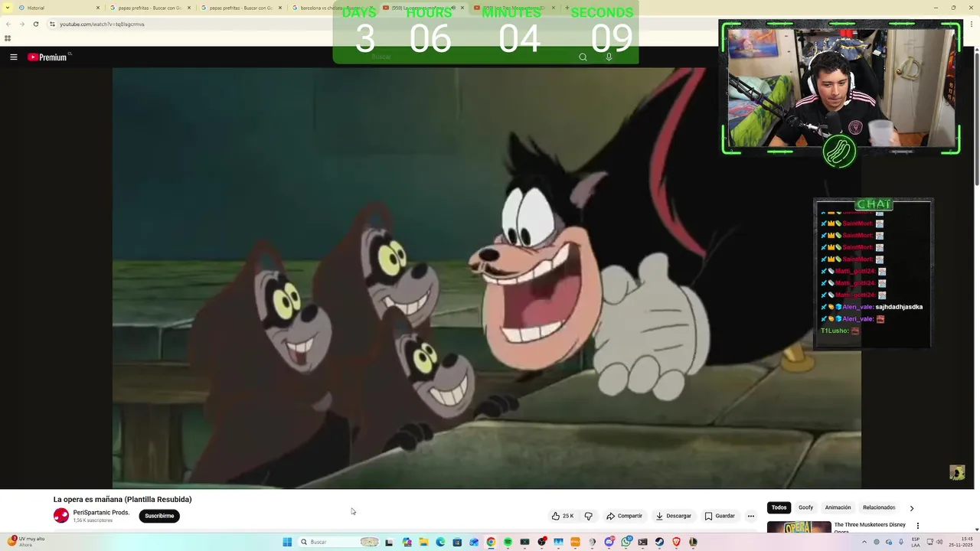This screenshot has height=551, width=980.
Task: Select the Relacionados filter chip
Action: [879, 507]
